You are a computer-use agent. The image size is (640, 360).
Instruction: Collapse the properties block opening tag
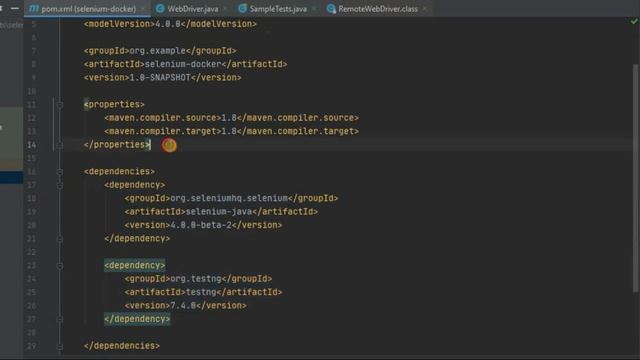click(x=60, y=104)
